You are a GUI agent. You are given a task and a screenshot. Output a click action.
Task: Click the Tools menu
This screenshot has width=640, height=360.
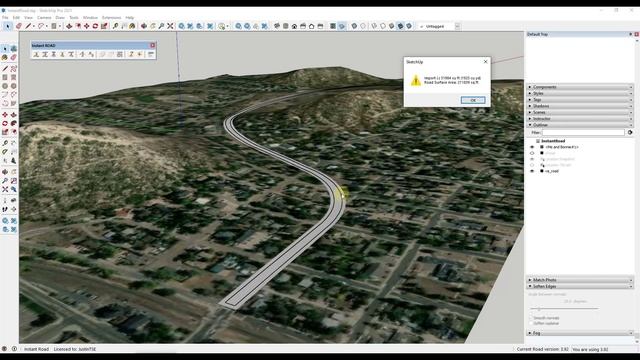click(x=74, y=18)
